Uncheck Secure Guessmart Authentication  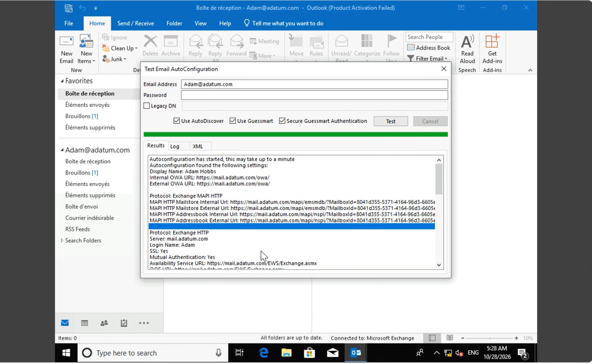pyautogui.click(x=282, y=121)
